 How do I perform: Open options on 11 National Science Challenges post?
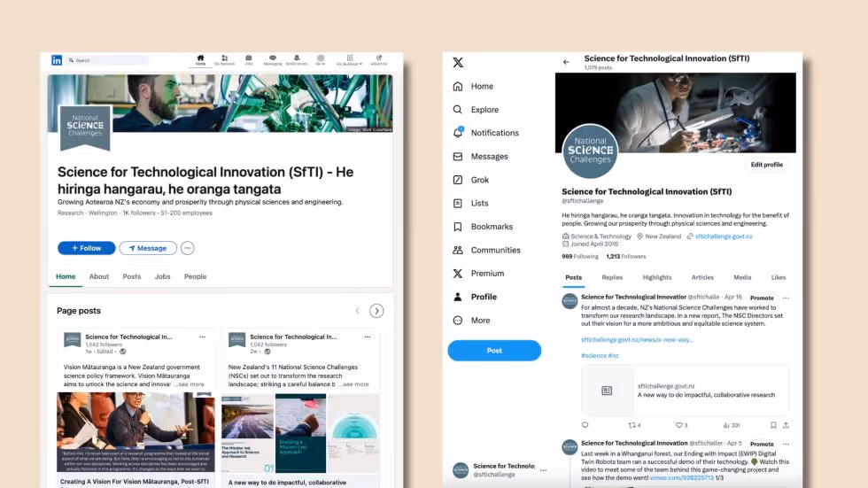(x=367, y=337)
